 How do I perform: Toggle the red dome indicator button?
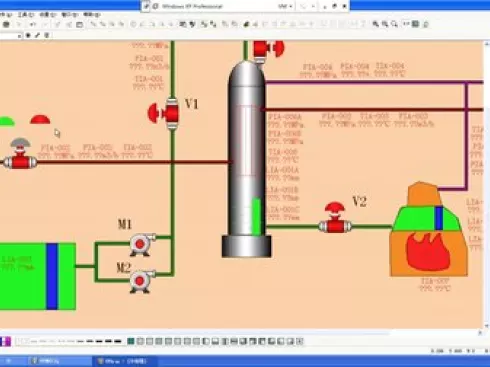[40, 120]
